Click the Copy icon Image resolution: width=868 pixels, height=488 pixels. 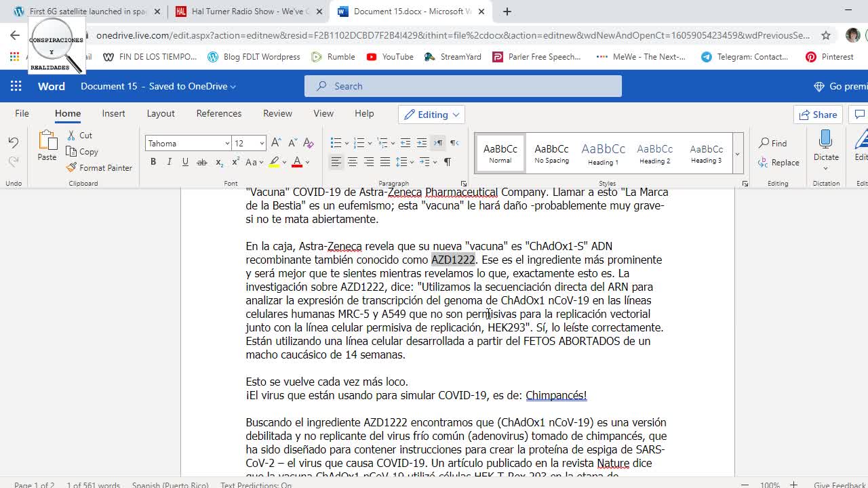(82, 152)
